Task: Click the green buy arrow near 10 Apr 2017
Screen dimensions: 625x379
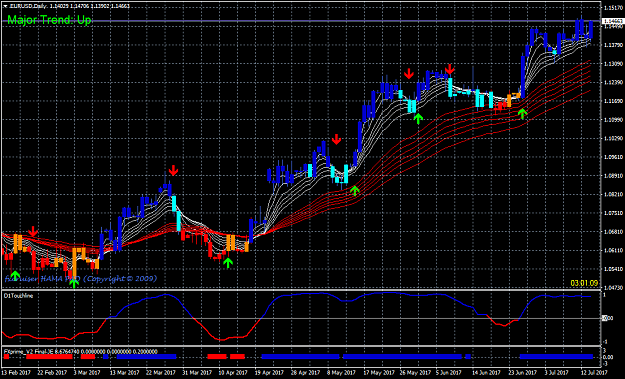Action: tap(228, 263)
